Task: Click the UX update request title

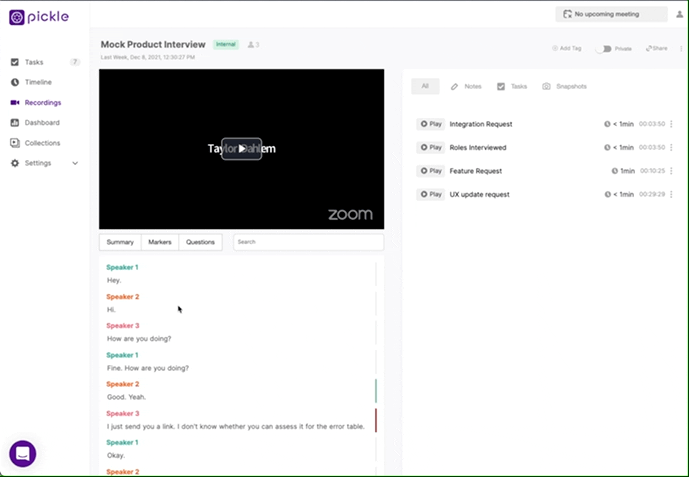Action: [479, 195]
